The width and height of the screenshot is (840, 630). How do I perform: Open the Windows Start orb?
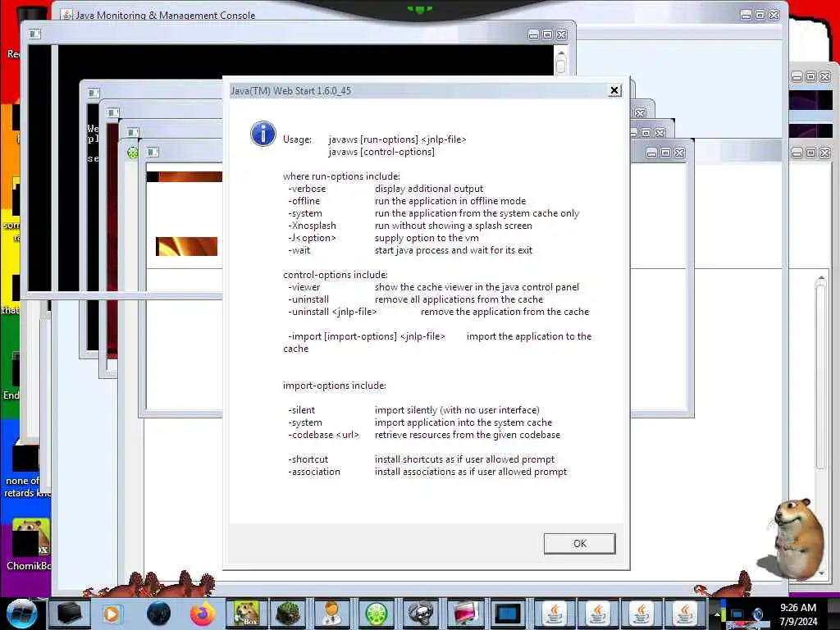21,614
